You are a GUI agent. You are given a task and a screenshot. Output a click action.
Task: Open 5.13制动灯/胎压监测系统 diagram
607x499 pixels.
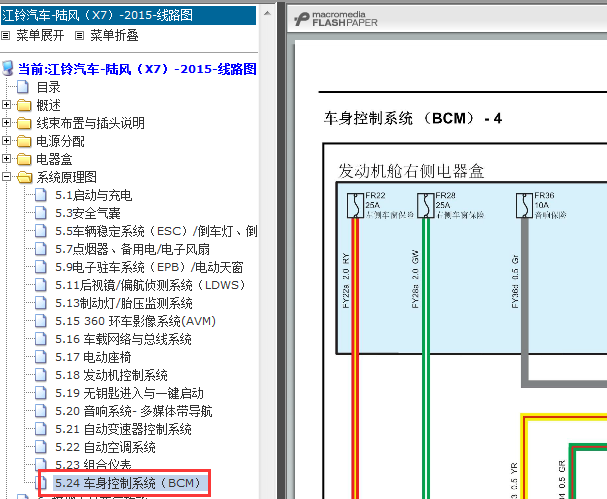[x=123, y=303]
